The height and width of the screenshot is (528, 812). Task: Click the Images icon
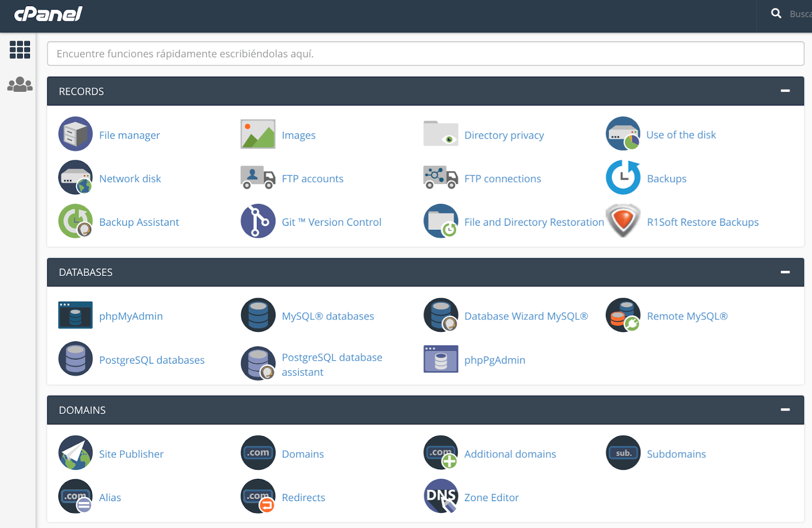click(x=258, y=134)
